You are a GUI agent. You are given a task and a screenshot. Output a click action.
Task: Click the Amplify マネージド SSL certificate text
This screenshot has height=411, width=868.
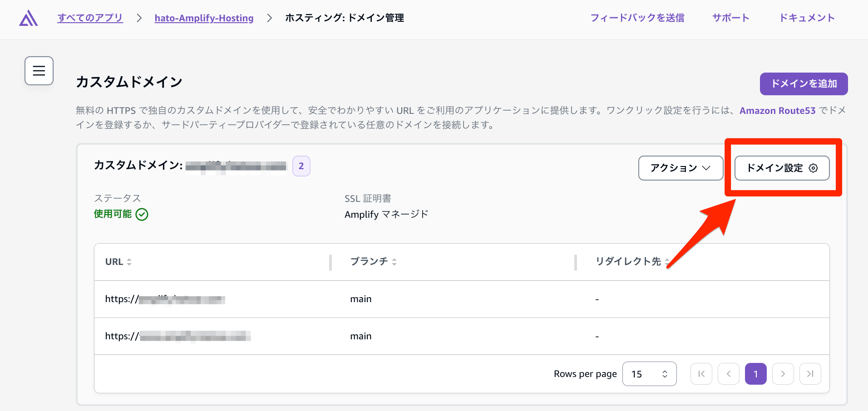386,214
